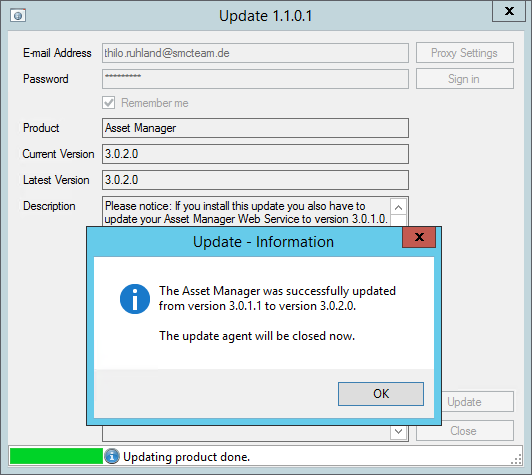
Task: Click the Latest Version field
Action: [255, 180]
